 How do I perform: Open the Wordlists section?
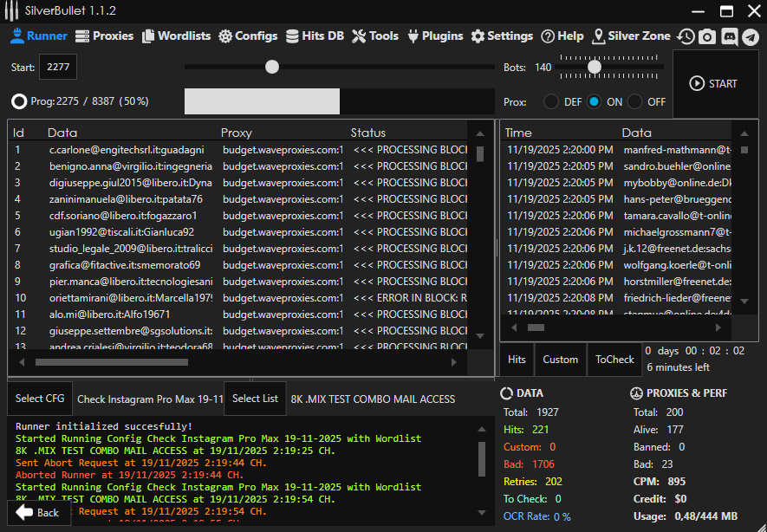pos(177,36)
